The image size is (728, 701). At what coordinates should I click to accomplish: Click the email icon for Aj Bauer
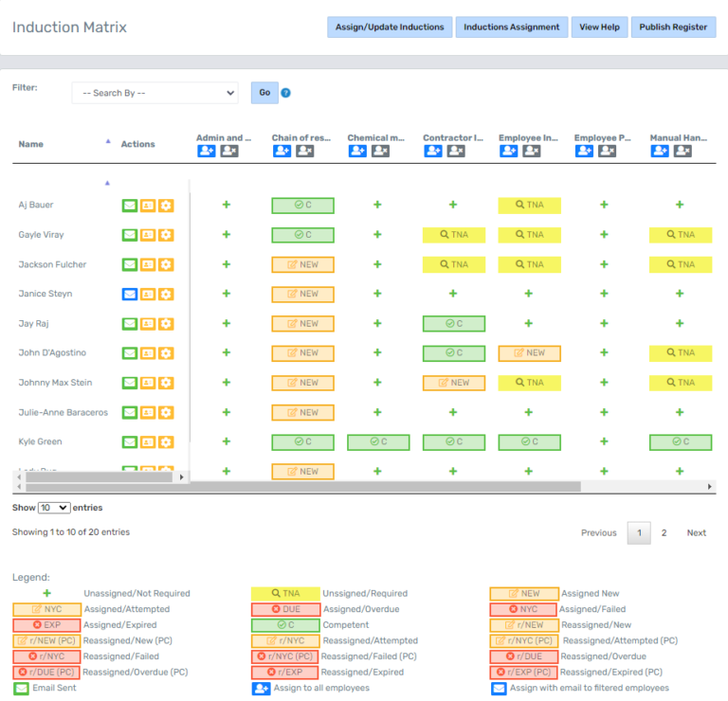pos(129,206)
